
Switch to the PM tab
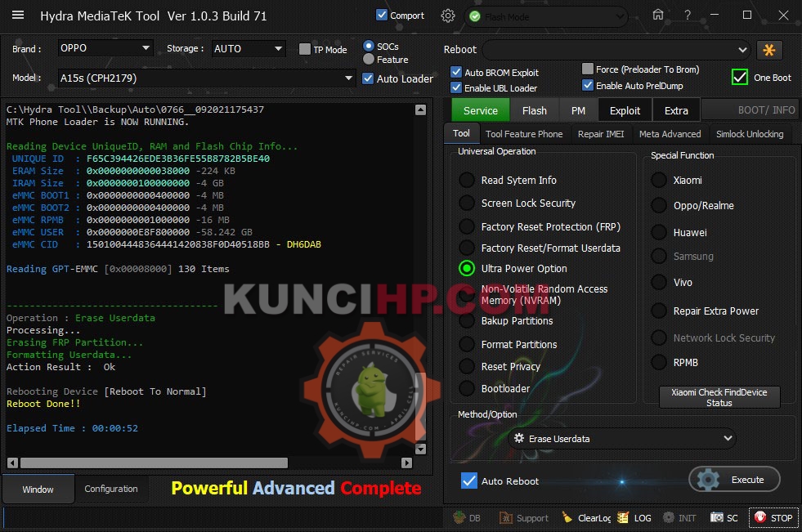[x=578, y=110]
